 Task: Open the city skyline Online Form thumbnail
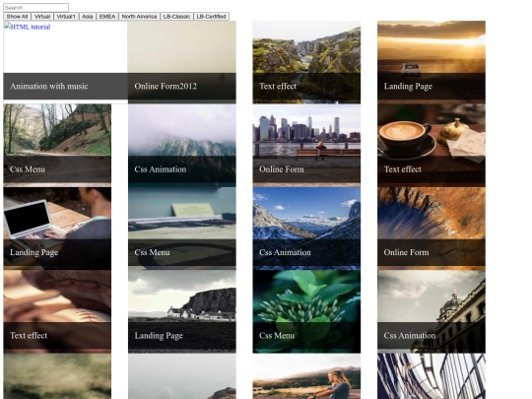tap(306, 145)
